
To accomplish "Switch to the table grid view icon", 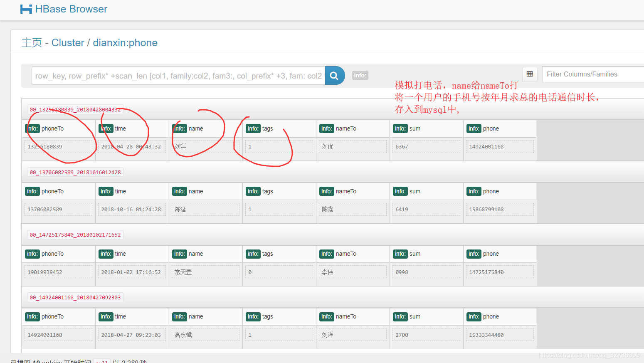I will click(530, 74).
